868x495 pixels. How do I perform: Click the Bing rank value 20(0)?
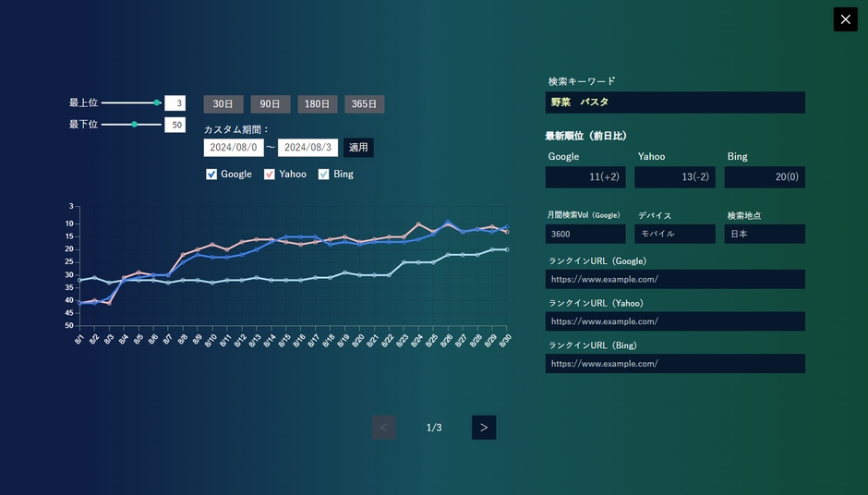point(765,177)
